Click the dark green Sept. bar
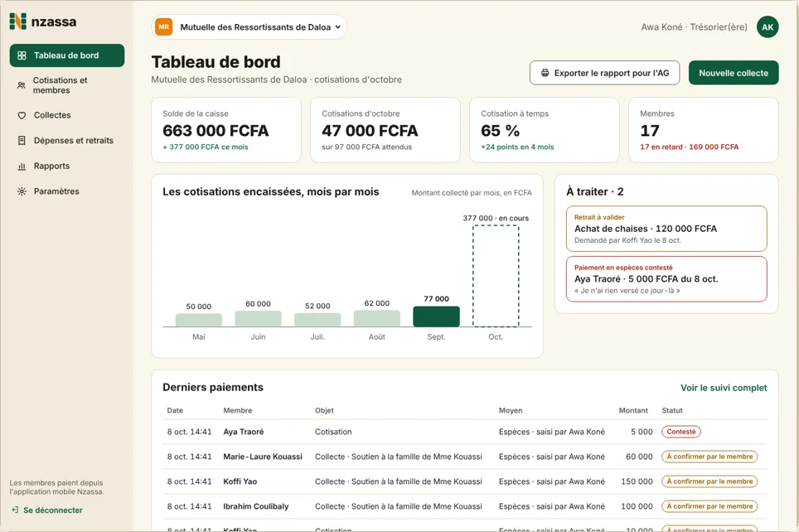 pyautogui.click(x=436, y=317)
